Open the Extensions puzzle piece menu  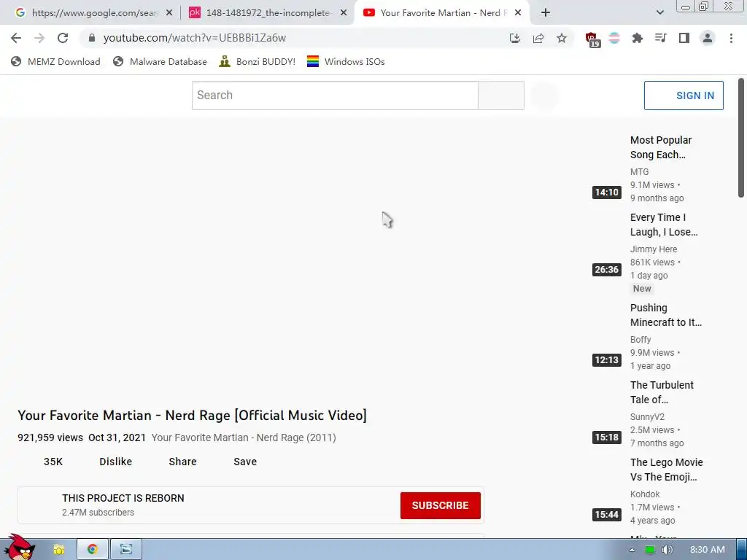(x=638, y=38)
